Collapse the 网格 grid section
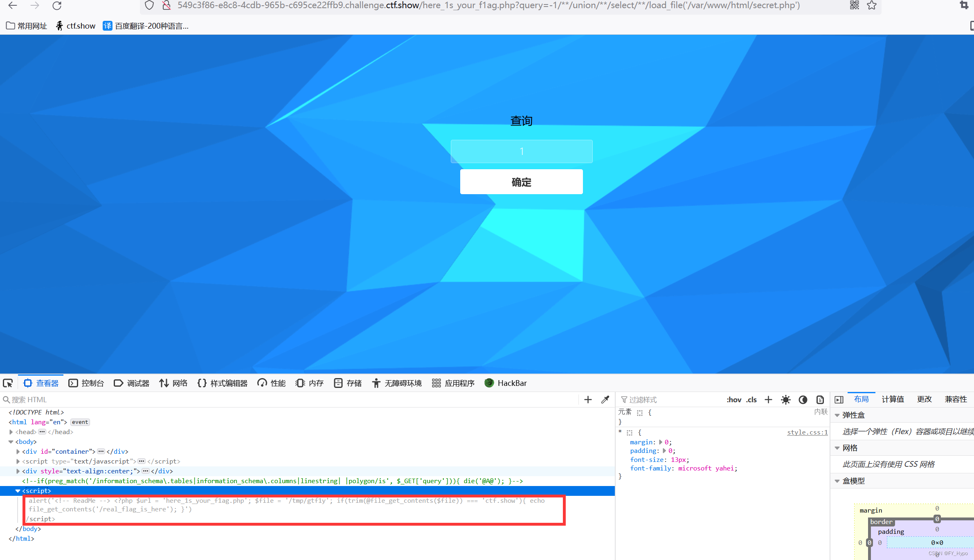 point(837,448)
